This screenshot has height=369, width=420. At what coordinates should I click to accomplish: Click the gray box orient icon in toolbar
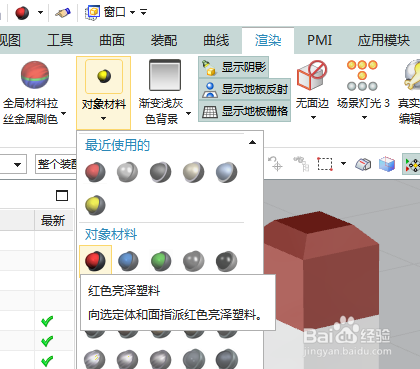363,164
